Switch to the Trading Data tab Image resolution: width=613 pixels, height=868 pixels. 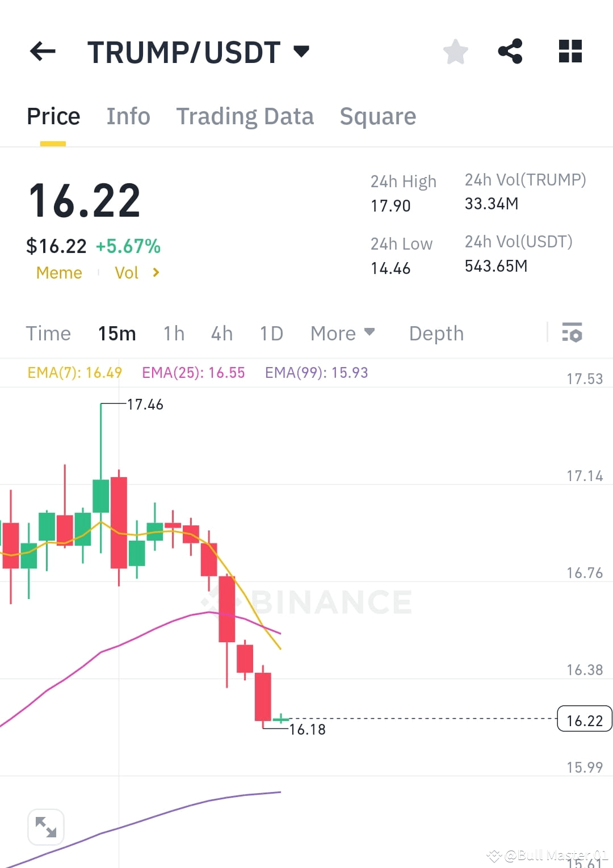click(x=245, y=116)
